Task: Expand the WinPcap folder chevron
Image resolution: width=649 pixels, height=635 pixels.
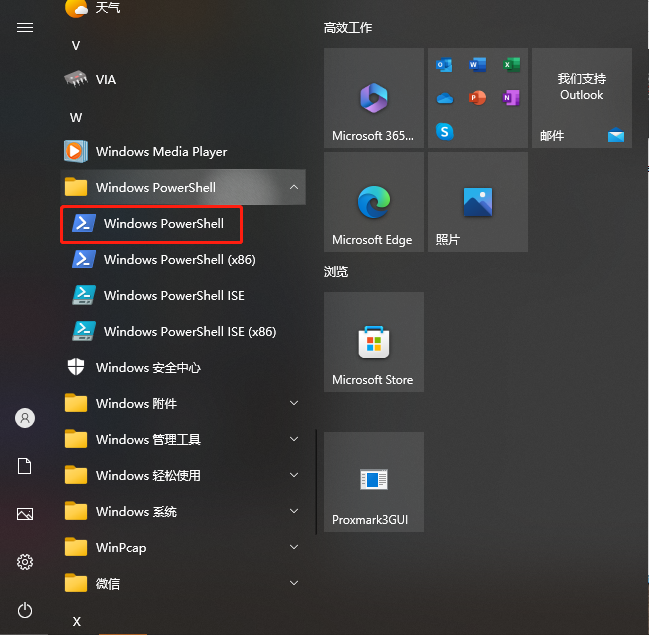Action: tap(294, 547)
